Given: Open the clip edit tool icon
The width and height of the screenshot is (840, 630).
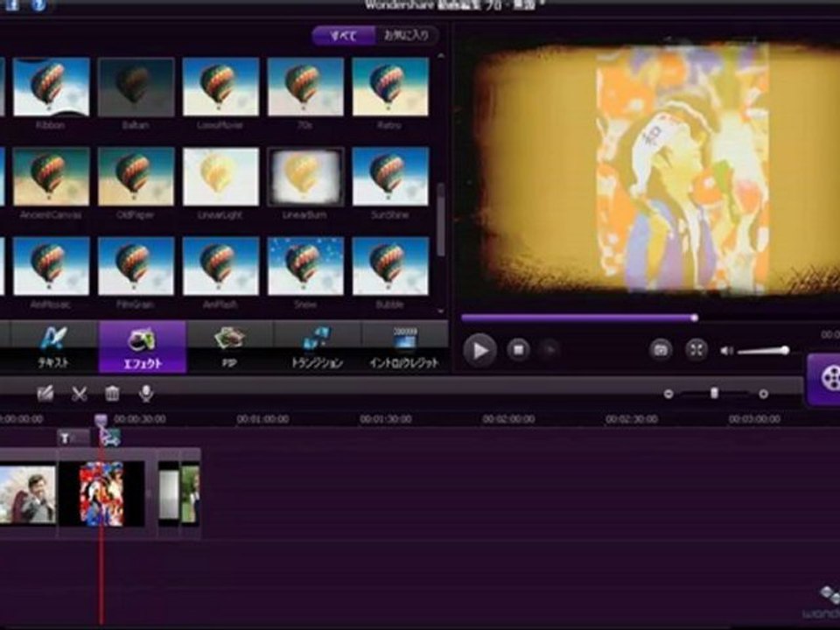Looking at the screenshot, I should (x=45, y=394).
